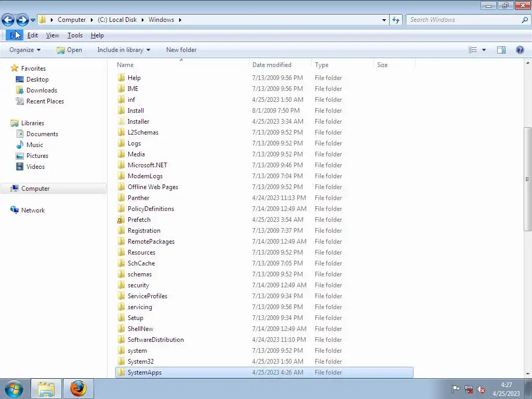The height and width of the screenshot is (399, 532).
Task: Go back with the Back arrow button
Action: (8, 20)
